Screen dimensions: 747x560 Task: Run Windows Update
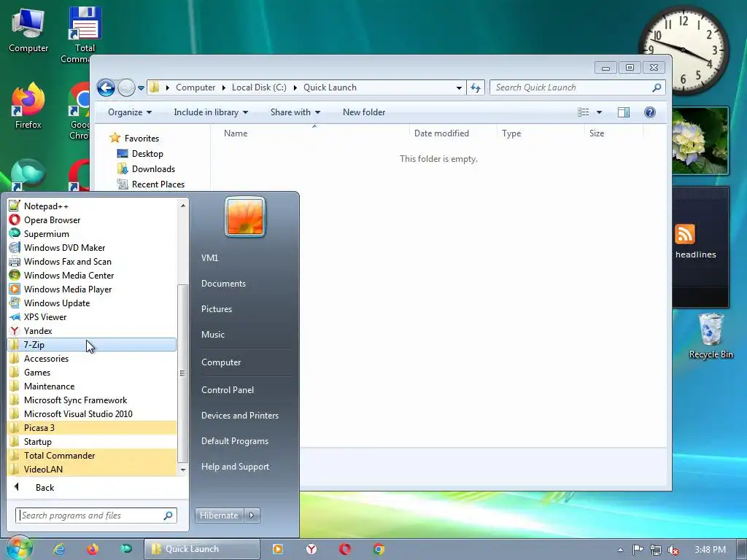[x=92, y=303]
